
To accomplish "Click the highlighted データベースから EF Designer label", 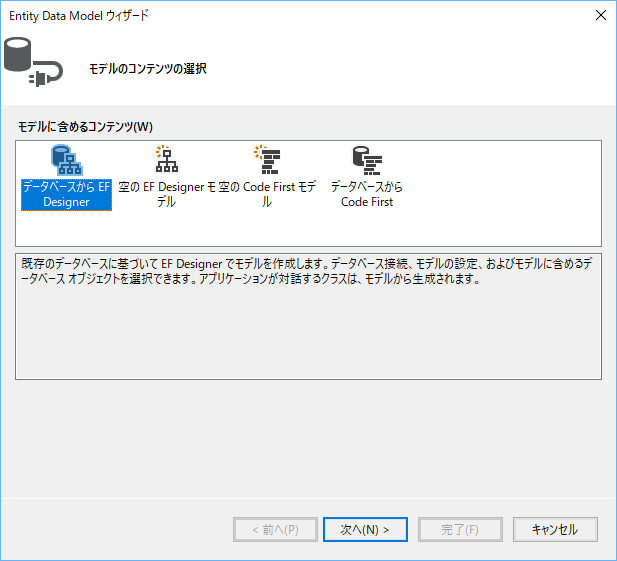I will pyautogui.click(x=66, y=194).
